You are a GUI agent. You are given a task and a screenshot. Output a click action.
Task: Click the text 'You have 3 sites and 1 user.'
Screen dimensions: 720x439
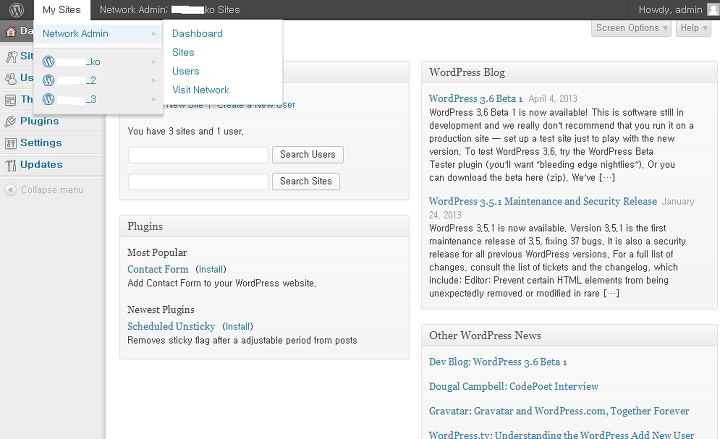[x=186, y=131]
